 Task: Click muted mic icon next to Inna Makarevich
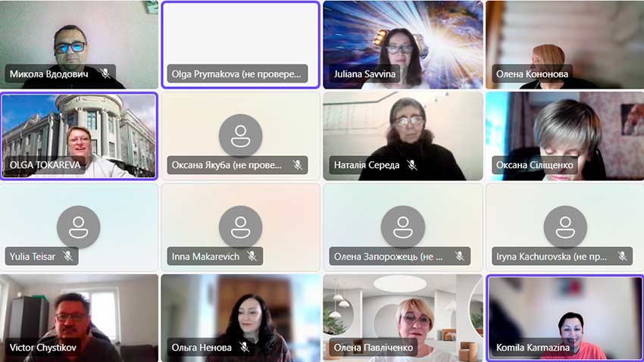coord(252,257)
